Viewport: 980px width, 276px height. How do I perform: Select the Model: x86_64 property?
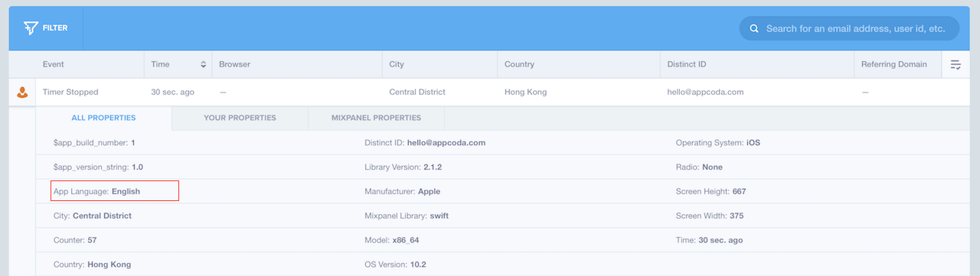(392, 240)
